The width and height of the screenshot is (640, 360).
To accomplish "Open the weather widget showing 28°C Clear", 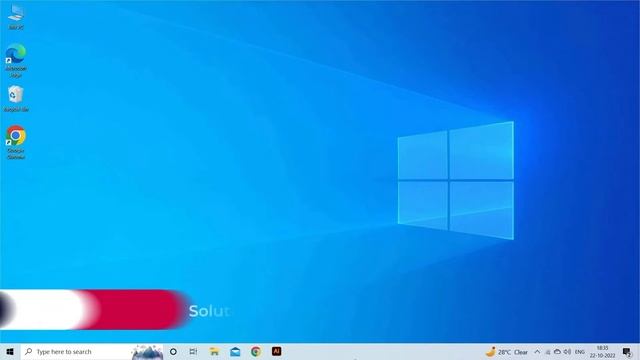I will click(507, 352).
